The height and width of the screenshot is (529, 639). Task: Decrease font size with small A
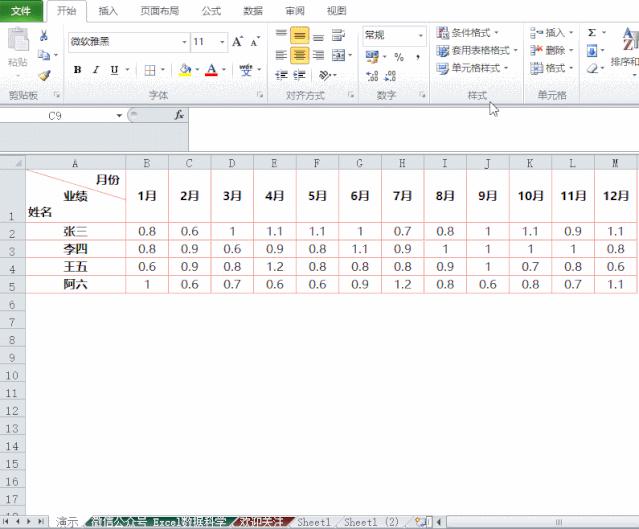click(256, 42)
